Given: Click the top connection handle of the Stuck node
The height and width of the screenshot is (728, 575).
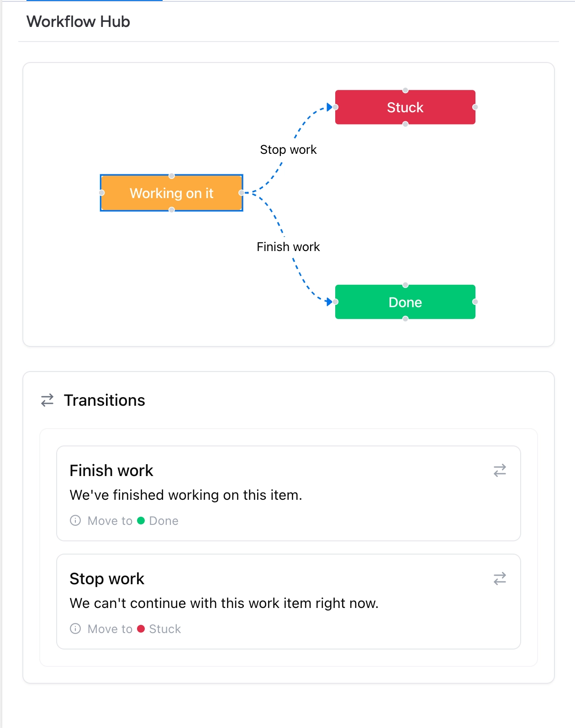Looking at the screenshot, I should 406,90.
